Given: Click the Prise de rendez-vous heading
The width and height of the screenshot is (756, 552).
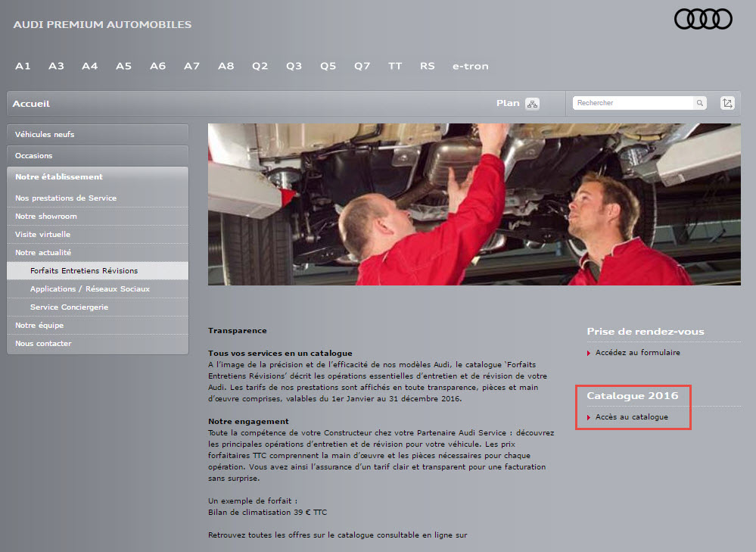Looking at the screenshot, I should 645,332.
